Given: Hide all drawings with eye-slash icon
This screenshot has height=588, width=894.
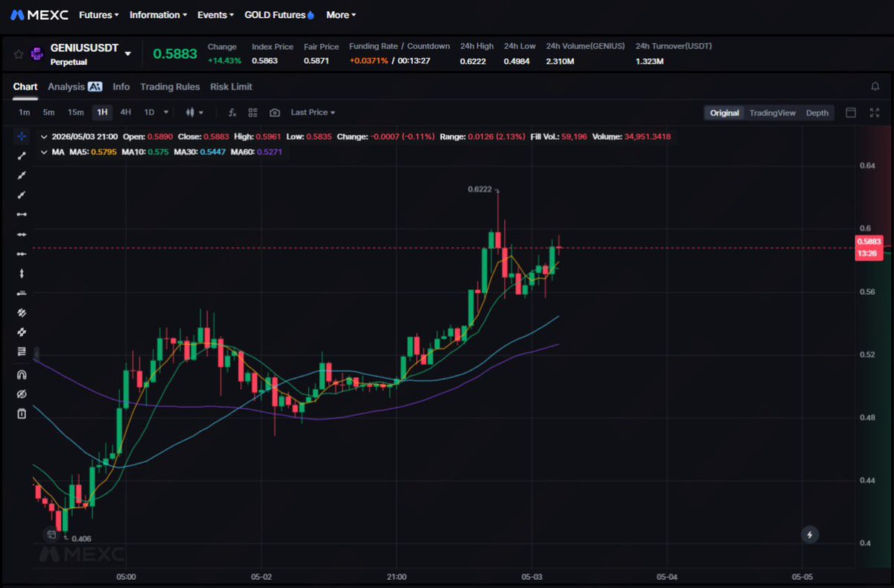Looking at the screenshot, I should pos(22,393).
